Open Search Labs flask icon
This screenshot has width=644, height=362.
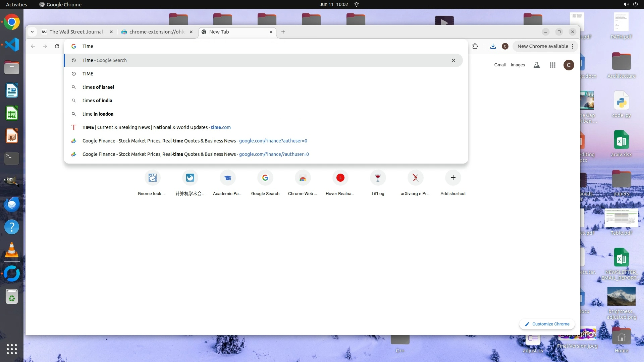(x=536, y=65)
